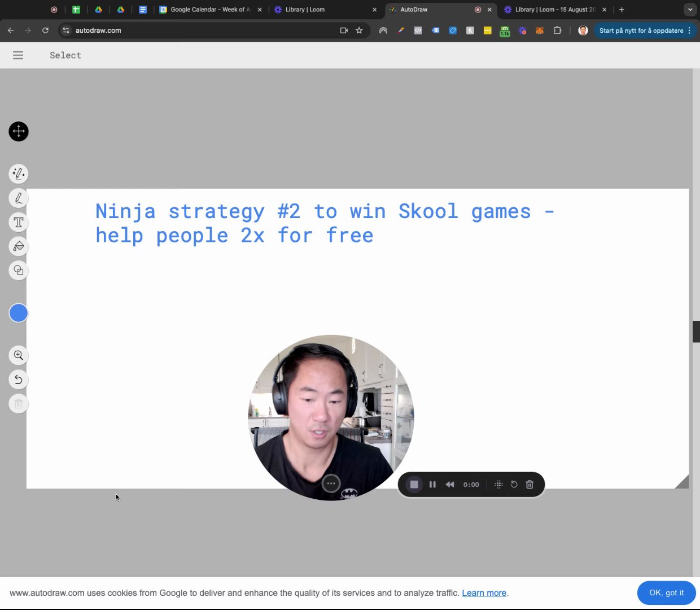Expand the tab search dropdown
The width and height of the screenshot is (700, 610).
tap(690, 10)
